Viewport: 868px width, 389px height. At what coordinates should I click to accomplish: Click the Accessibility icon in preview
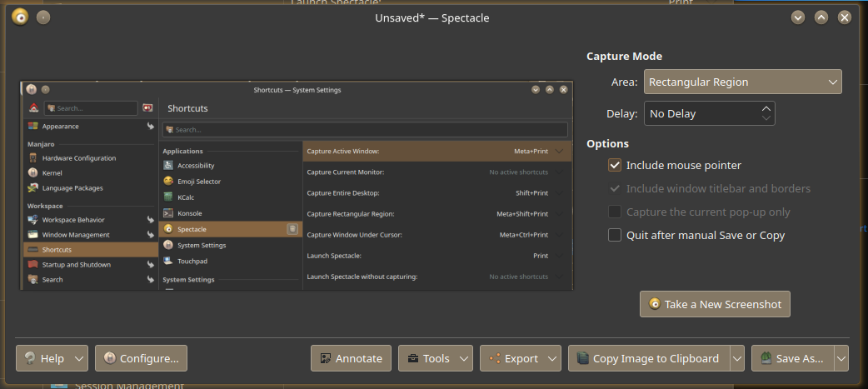[x=168, y=166]
